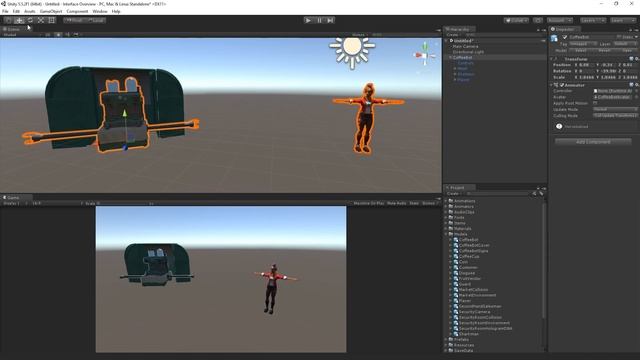This screenshot has width=640, height=360.
Task: Select the Move tool in the toolbar
Action: 19,20
